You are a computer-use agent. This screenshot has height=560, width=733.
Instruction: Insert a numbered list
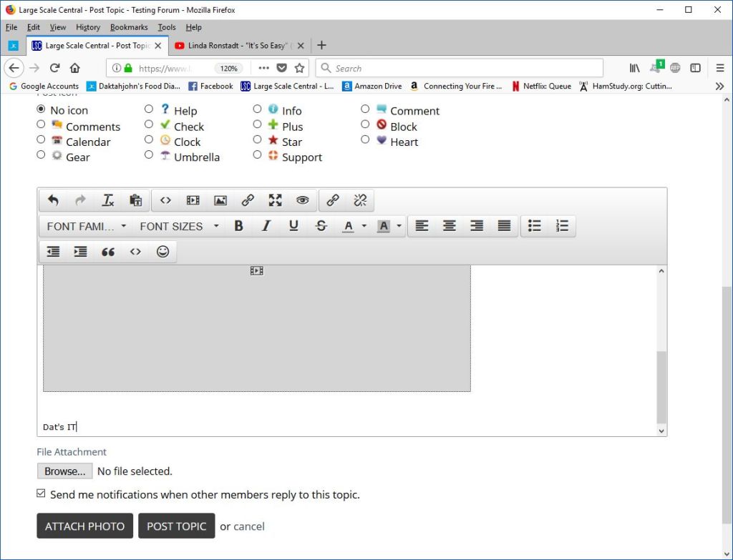[562, 226]
